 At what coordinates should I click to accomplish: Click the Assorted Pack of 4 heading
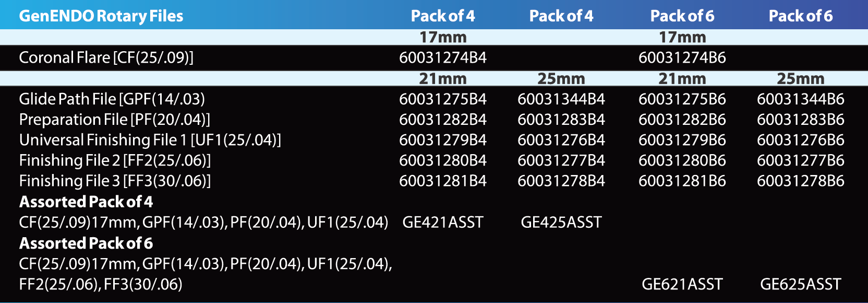[86, 202]
